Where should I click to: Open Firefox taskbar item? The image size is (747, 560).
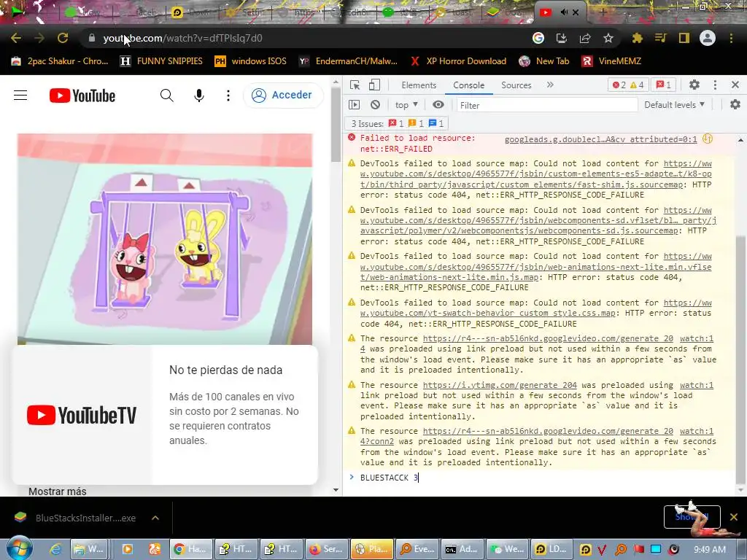coord(326,549)
